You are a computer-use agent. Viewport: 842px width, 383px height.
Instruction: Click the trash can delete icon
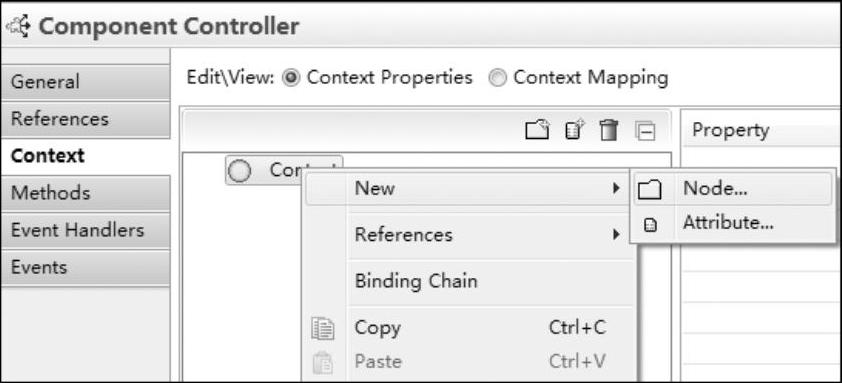coord(609,131)
